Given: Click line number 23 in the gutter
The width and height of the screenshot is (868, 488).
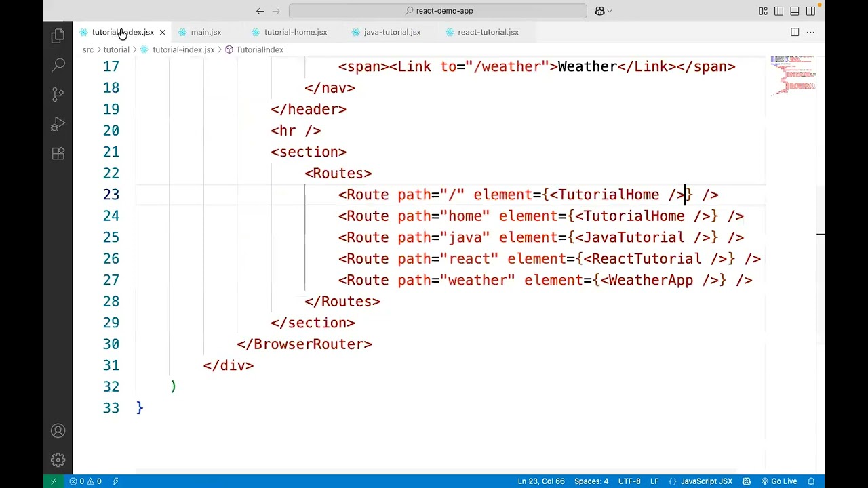Looking at the screenshot, I should tap(111, 195).
